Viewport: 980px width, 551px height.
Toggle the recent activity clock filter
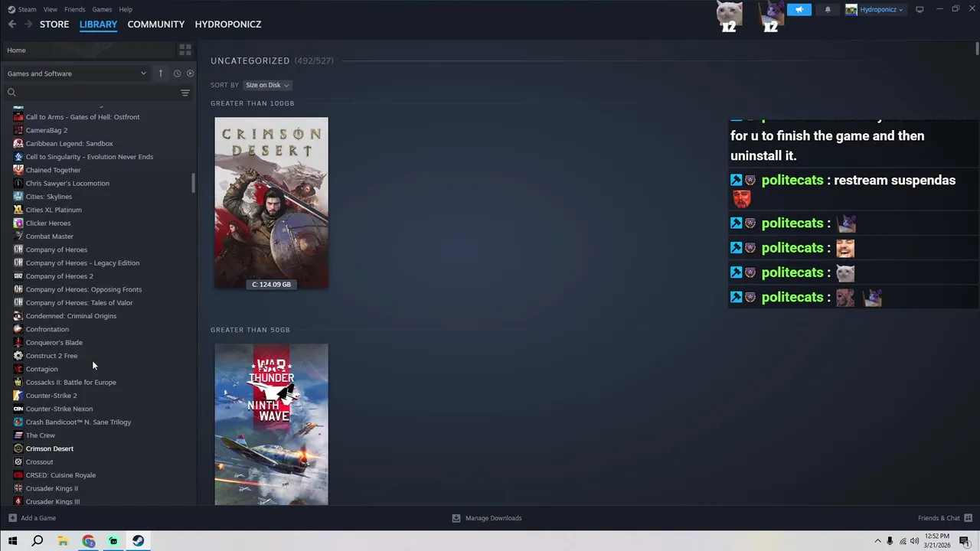[x=177, y=73]
